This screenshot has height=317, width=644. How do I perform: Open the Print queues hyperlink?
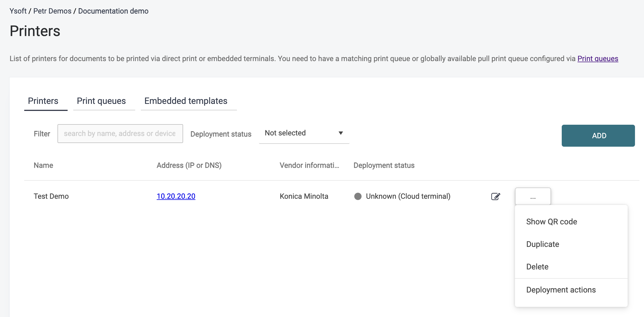tap(598, 59)
